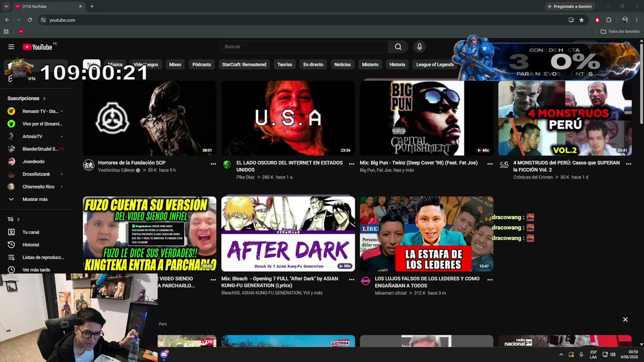The image size is (644, 362).
Task: Open Josedeodo subscription
Action: pyautogui.click(x=35, y=161)
